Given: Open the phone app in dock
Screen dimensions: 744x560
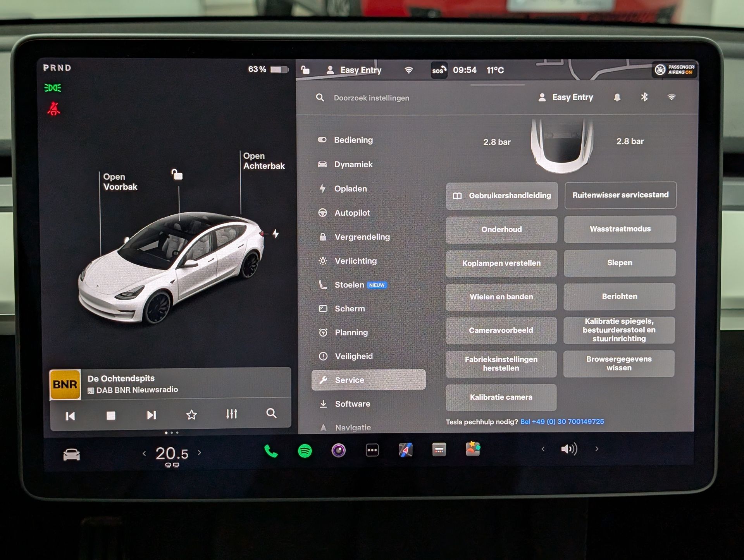Looking at the screenshot, I should coord(271,451).
